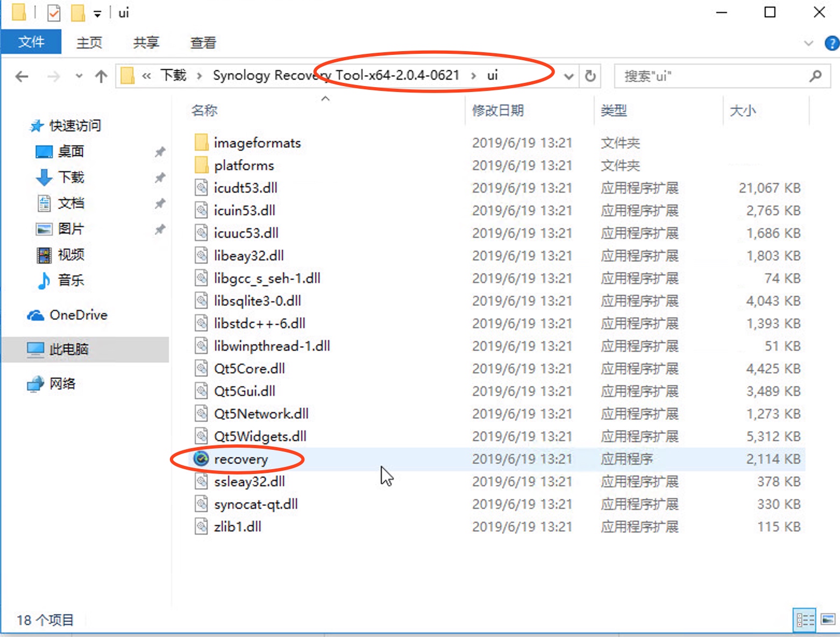The width and height of the screenshot is (840, 637).
Task: Select the ssleay32.dll file name
Action: click(250, 482)
